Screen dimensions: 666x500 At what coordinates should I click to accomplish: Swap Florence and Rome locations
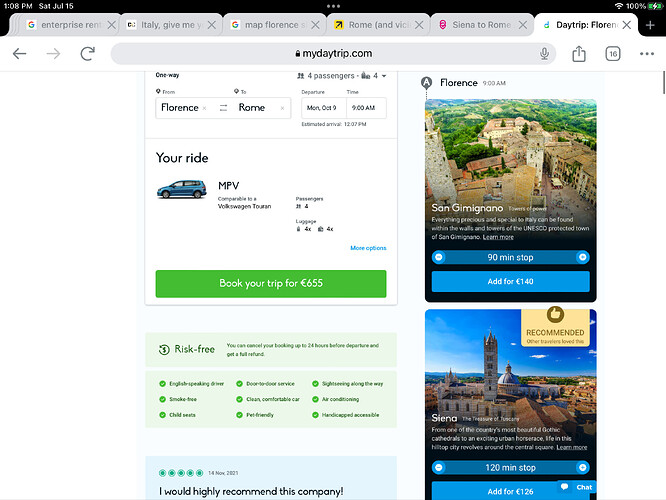(223, 108)
